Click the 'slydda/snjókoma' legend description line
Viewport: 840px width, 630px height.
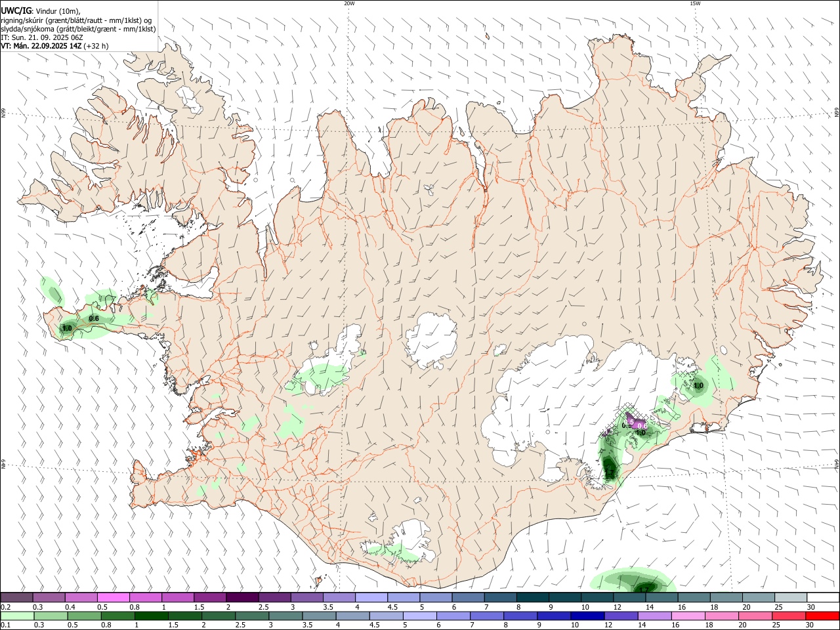pyautogui.click(x=78, y=29)
